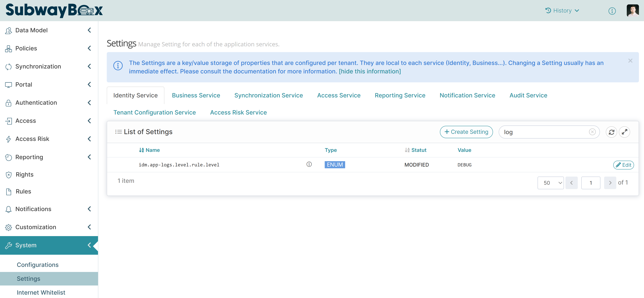Click the Create Setting button
The height and width of the screenshot is (298, 644).
pos(466,132)
